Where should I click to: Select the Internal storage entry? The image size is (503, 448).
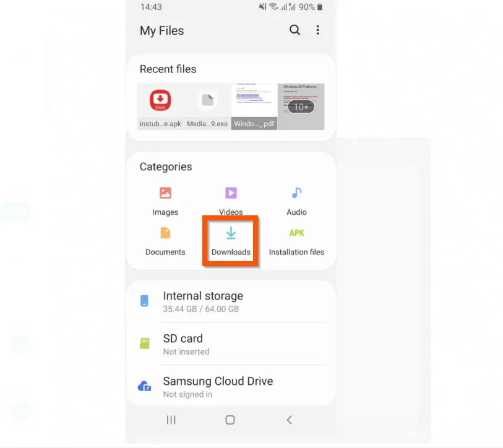[203, 301]
